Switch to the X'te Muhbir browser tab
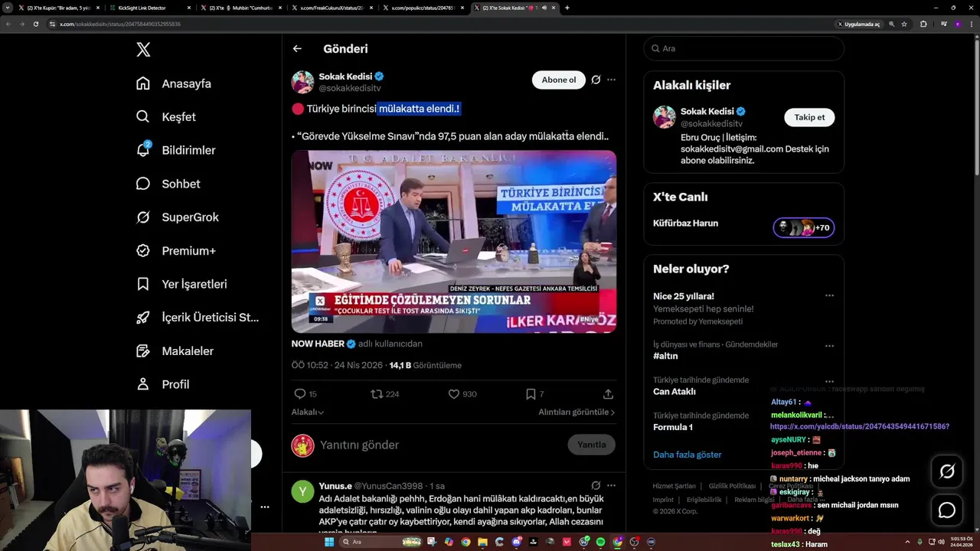Viewport: 980px width, 551px height. 242,8
